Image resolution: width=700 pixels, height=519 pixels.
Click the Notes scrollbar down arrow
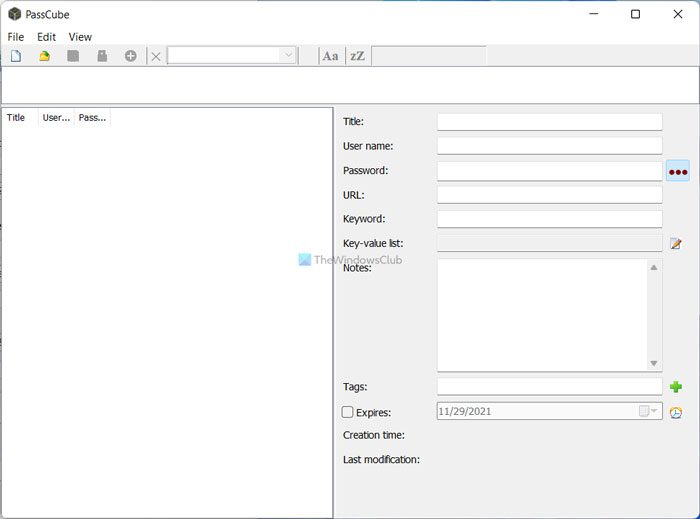654,363
